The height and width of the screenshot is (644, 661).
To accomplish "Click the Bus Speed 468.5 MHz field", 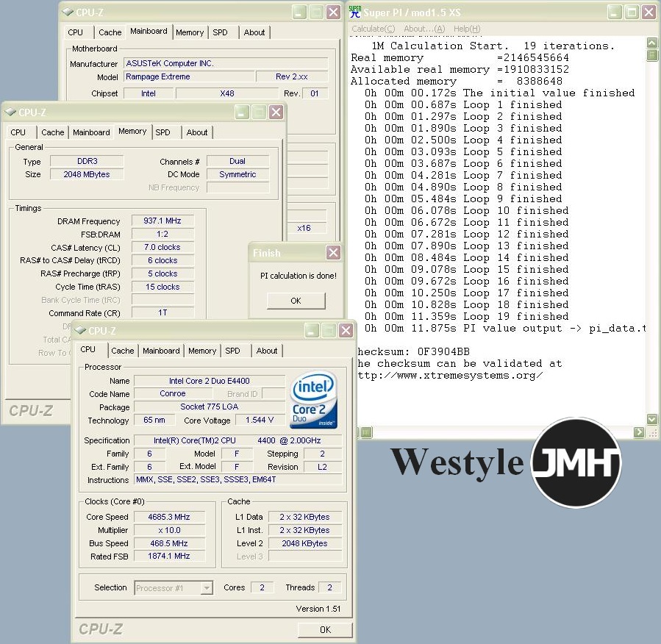I will [169, 543].
